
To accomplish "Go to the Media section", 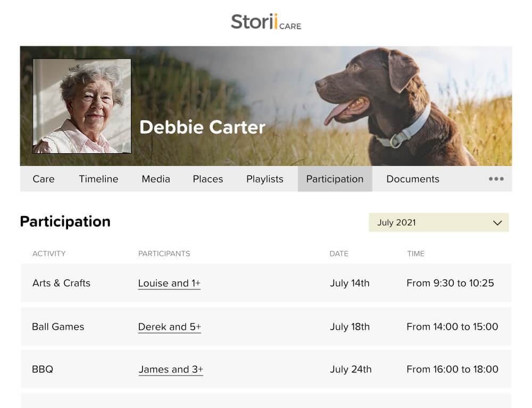I will [x=155, y=179].
